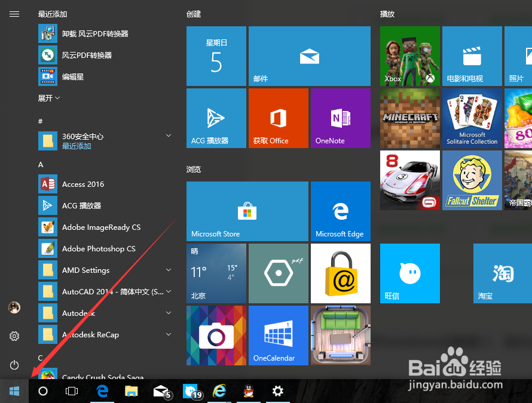Click the Windows Start button
Viewport: 532px width, 403px height.
coord(14,391)
